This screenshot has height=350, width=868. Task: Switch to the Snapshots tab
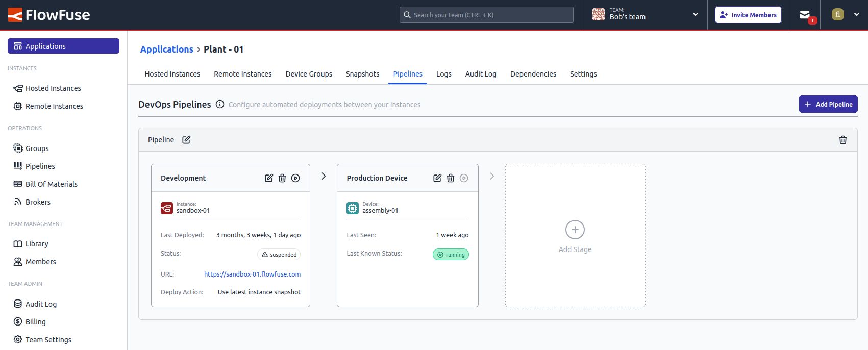coord(363,74)
